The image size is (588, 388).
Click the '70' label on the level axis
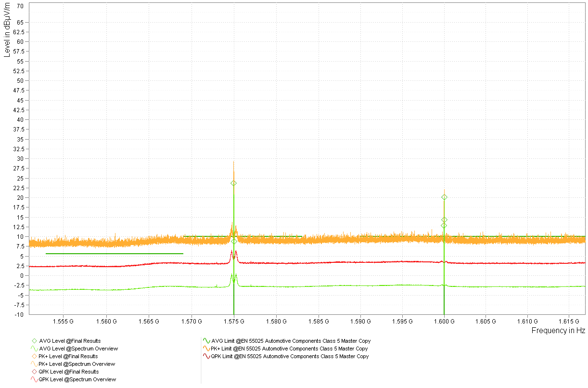coord(20,6)
